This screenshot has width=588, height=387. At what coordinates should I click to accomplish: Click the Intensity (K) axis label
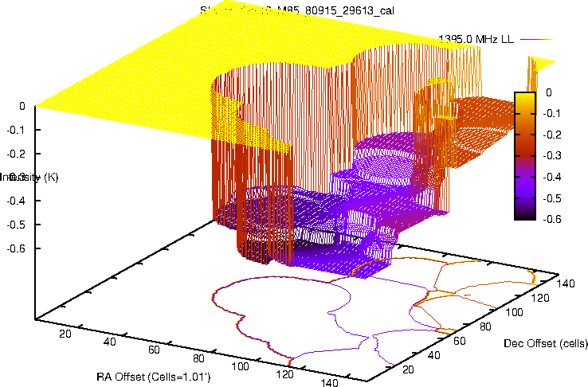pos(29,177)
